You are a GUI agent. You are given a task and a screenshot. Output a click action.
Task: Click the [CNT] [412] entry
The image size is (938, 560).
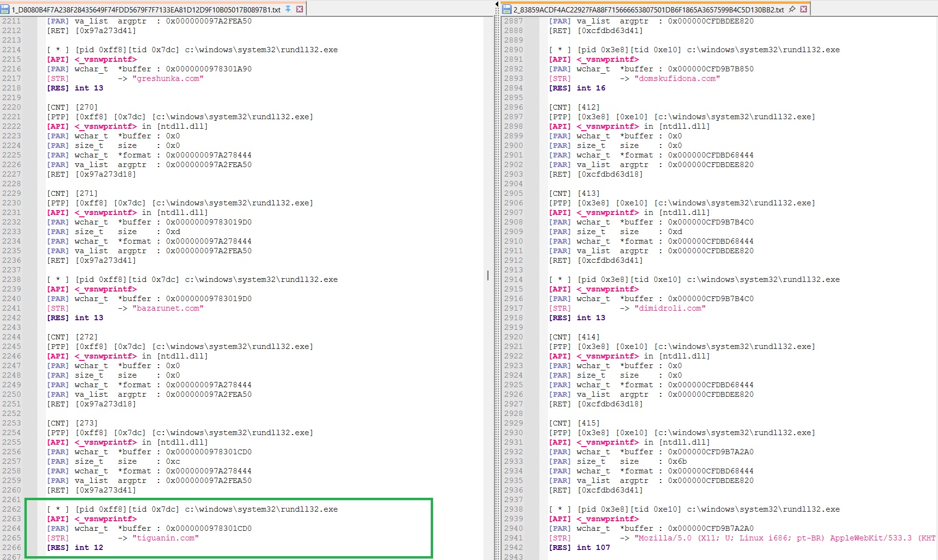tap(574, 107)
